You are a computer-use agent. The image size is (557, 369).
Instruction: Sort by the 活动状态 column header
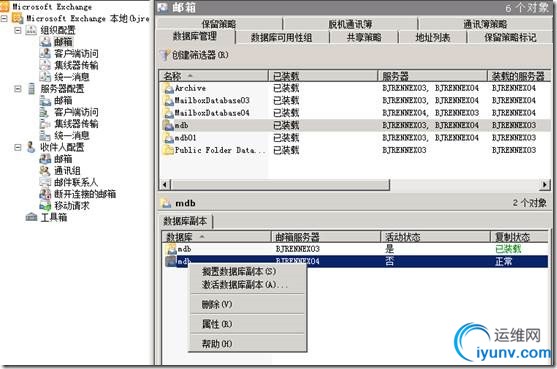436,237
